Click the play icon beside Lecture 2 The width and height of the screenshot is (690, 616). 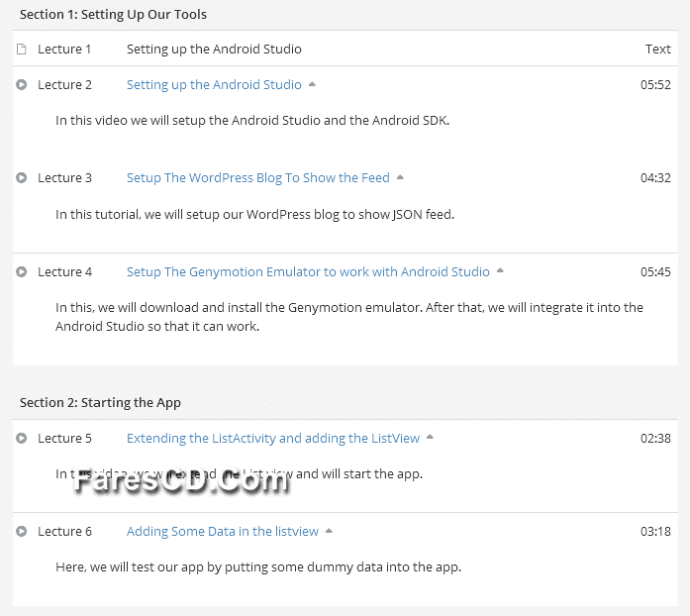[21, 84]
